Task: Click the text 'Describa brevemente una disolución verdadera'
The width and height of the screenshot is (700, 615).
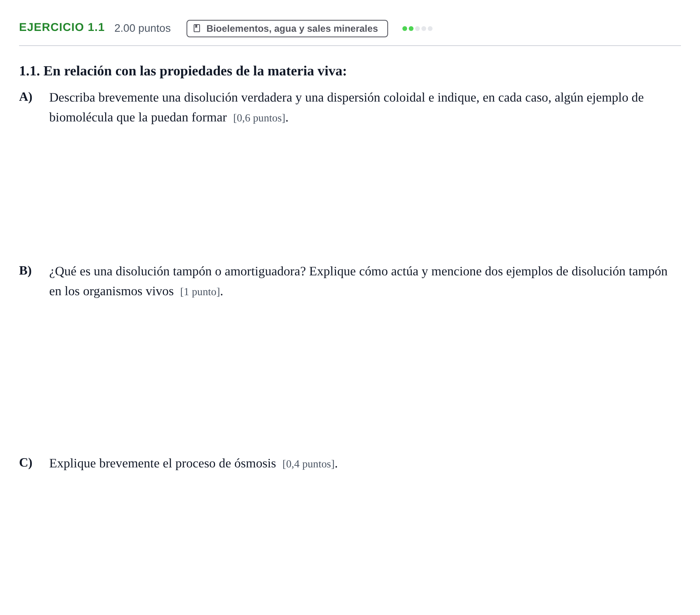Action: click(171, 98)
